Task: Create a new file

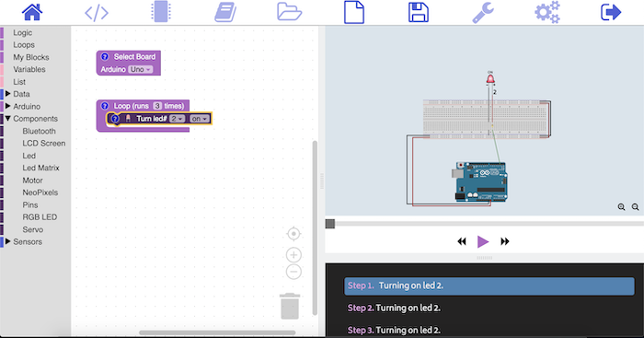Action: [x=354, y=12]
